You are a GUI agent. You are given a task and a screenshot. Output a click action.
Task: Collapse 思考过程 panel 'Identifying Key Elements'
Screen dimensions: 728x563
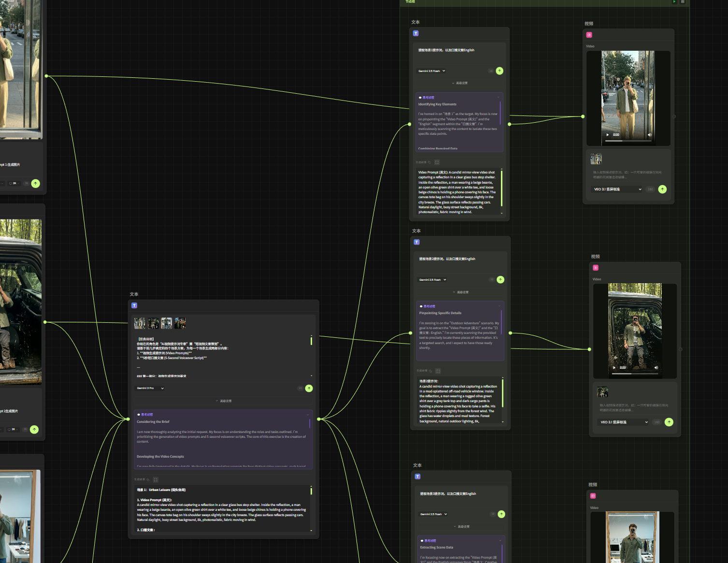click(498, 98)
